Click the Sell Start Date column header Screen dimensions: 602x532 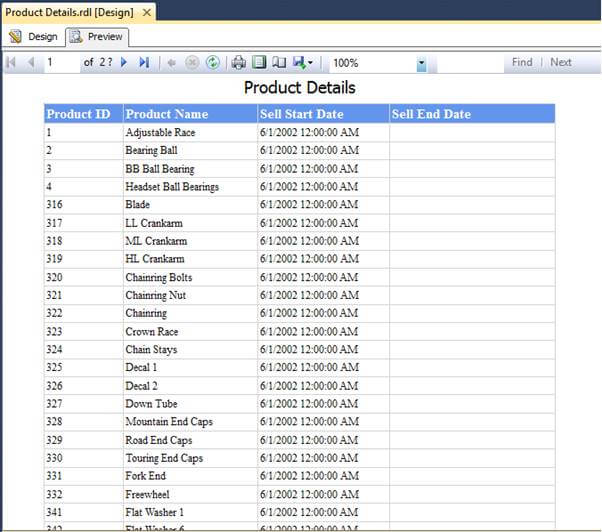tap(323, 114)
